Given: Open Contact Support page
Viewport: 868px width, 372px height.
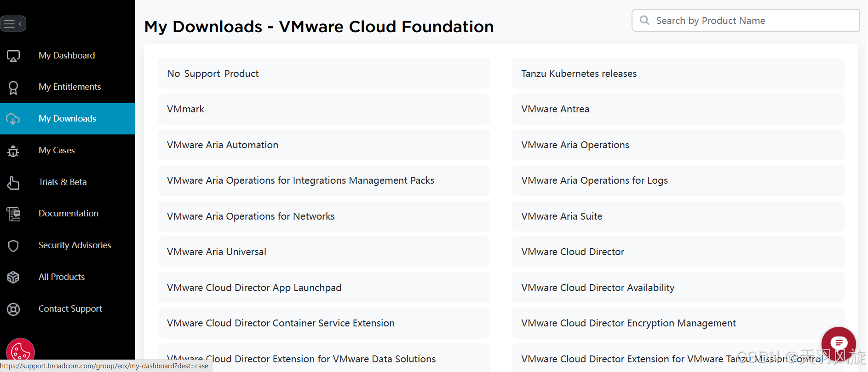Looking at the screenshot, I should point(68,309).
